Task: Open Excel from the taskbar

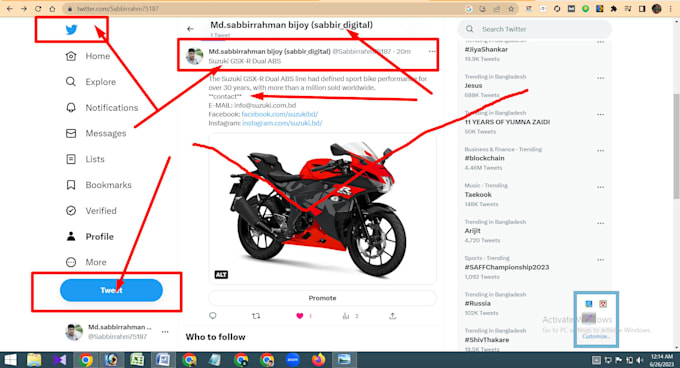Action: (137, 360)
